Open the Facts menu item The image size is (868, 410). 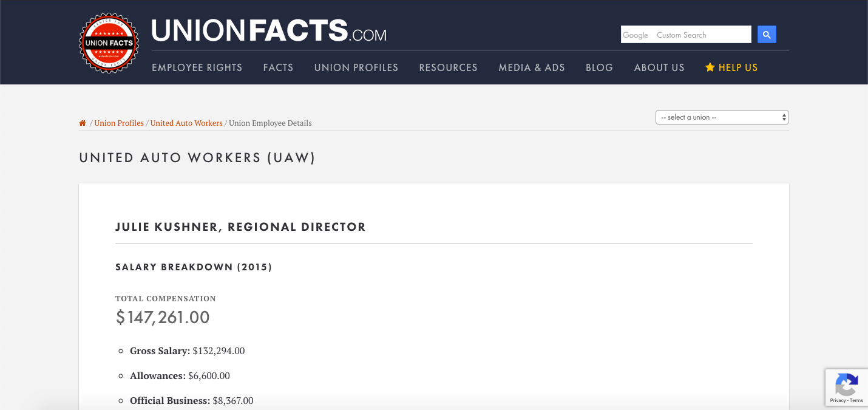coord(278,67)
